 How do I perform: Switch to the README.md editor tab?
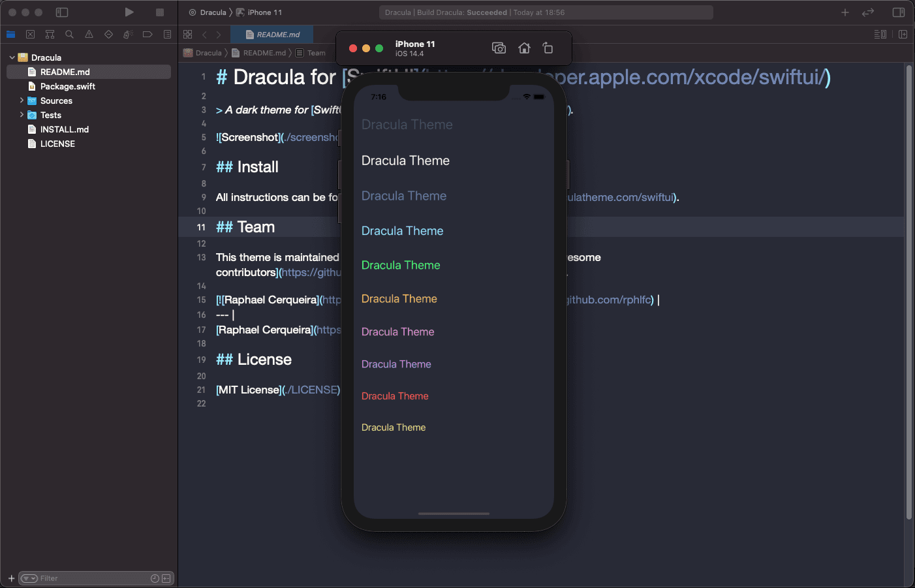tap(272, 34)
